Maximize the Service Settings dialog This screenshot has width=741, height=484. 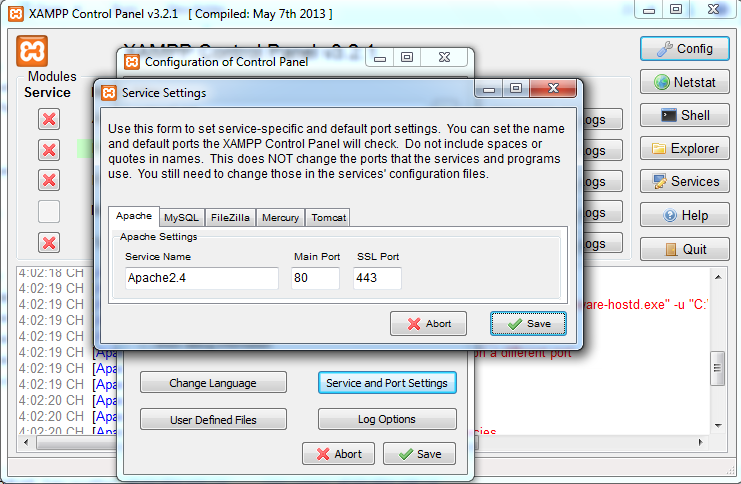pyautogui.click(x=516, y=88)
